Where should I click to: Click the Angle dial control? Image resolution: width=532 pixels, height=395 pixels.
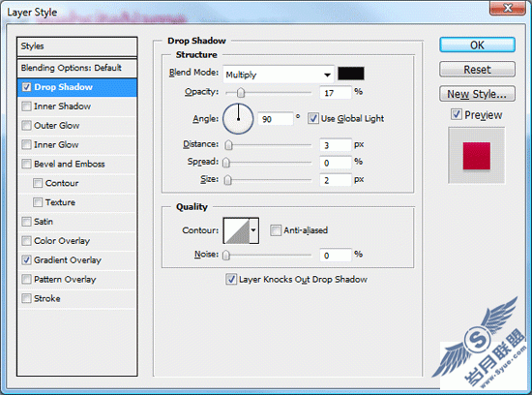click(x=238, y=118)
